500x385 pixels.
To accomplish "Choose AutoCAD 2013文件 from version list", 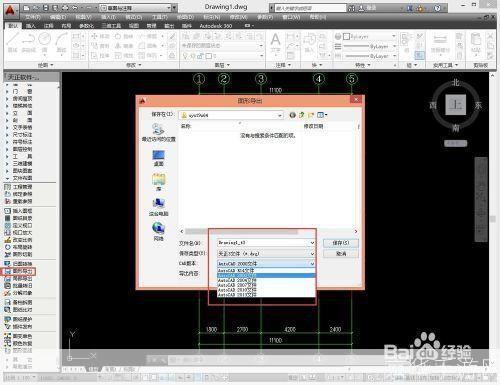I will pos(266,295).
